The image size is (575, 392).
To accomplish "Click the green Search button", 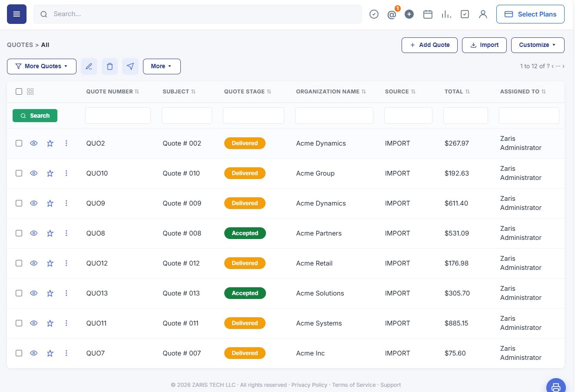I will pos(35,116).
